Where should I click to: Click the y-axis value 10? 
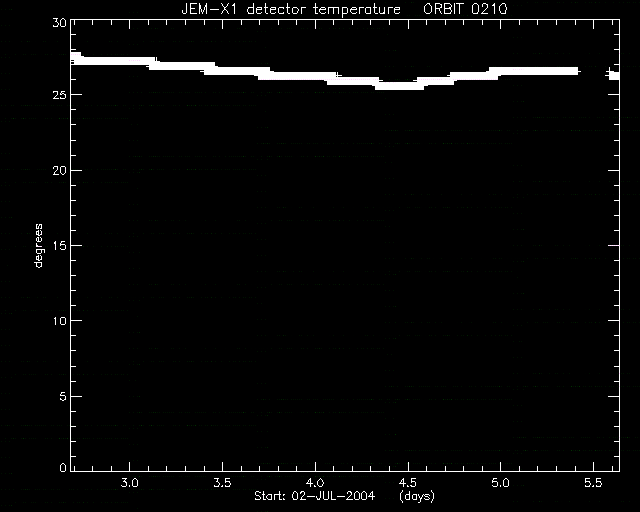(60, 321)
